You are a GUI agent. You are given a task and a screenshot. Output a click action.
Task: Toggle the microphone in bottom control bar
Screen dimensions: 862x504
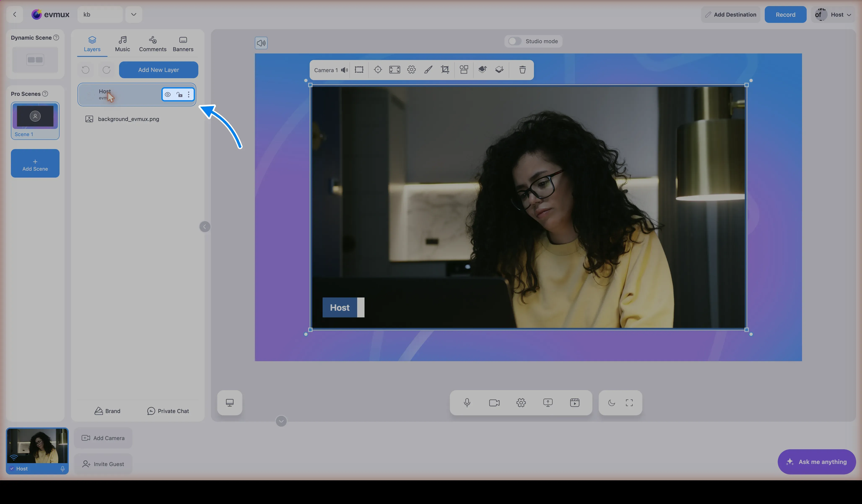point(467,403)
